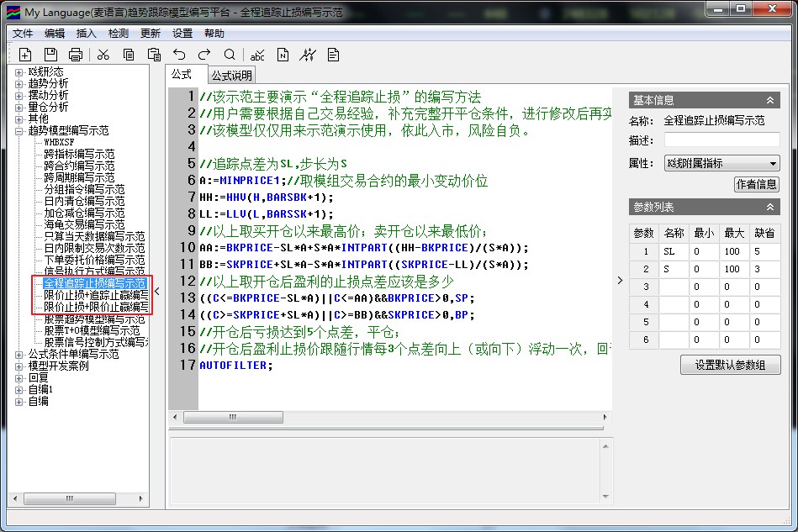Click the Cut scissors icon

tap(103, 55)
